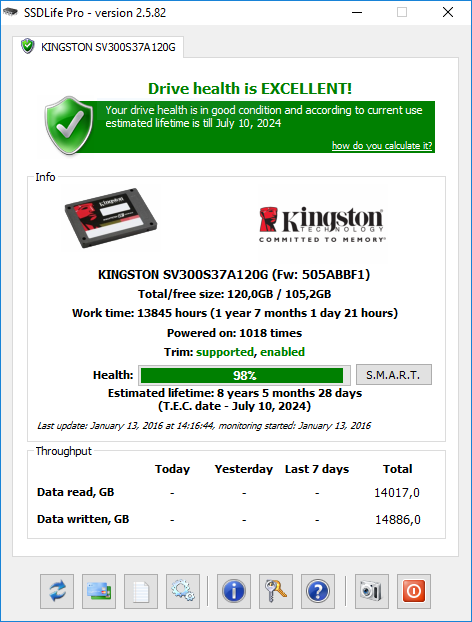Click the 'Last update: January 13, 2016' line

[204, 426]
